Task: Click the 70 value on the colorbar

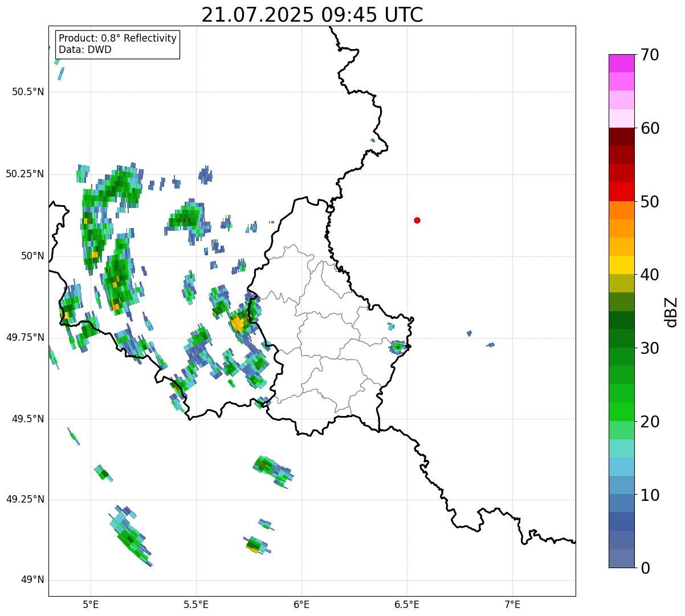Action: pyautogui.click(x=650, y=55)
